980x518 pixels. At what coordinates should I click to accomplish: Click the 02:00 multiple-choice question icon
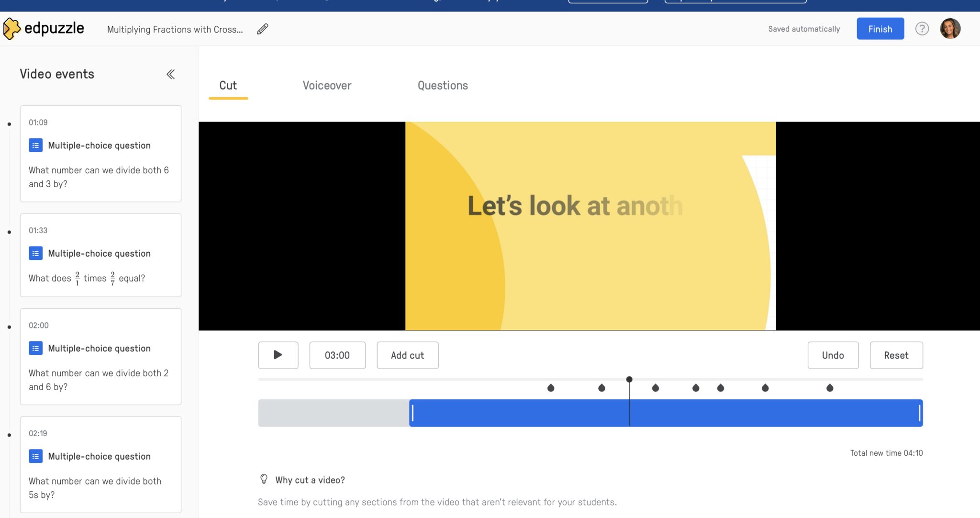point(36,349)
